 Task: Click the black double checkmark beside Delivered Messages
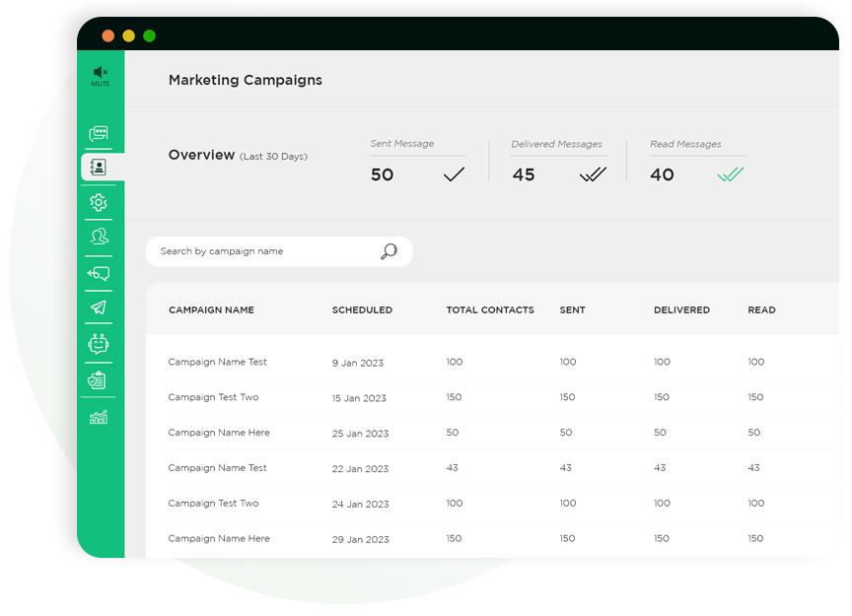[593, 174]
